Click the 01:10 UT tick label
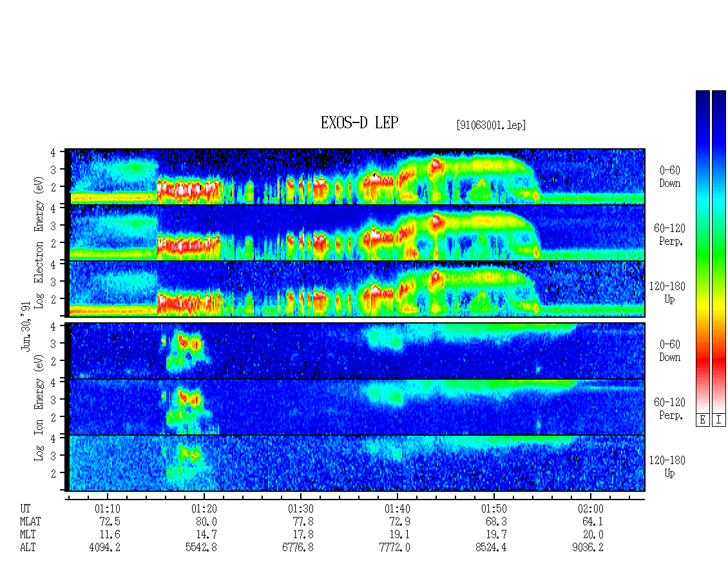 click(x=107, y=509)
